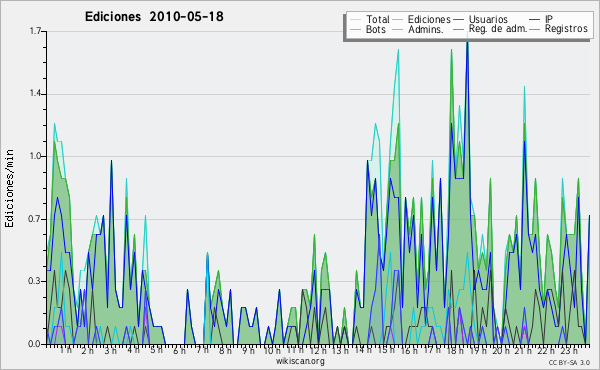The height and width of the screenshot is (370, 600).
Task: Click the 1.4 value on the y-axis
Action: 35,94
